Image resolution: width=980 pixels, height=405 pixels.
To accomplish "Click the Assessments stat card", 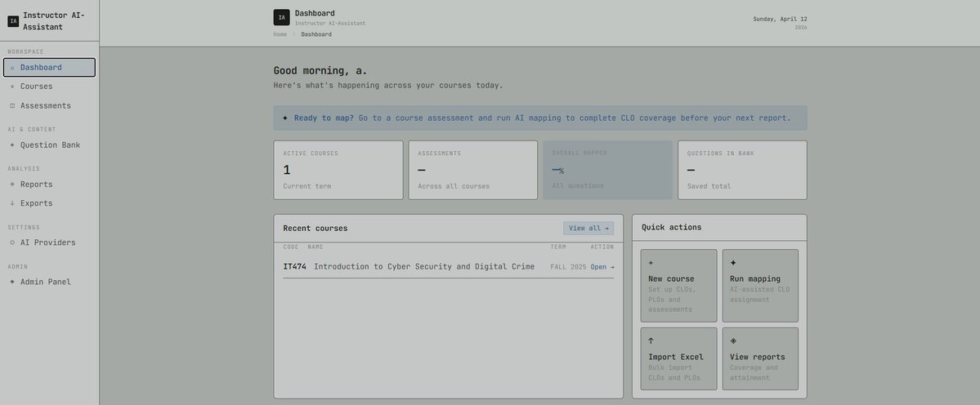I will [x=473, y=171].
